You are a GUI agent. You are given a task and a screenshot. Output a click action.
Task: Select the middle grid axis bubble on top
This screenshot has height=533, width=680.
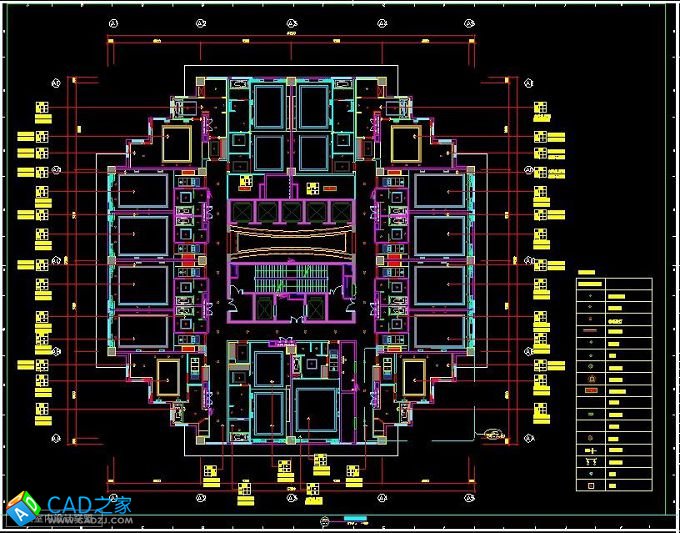click(x=292, y=22)
